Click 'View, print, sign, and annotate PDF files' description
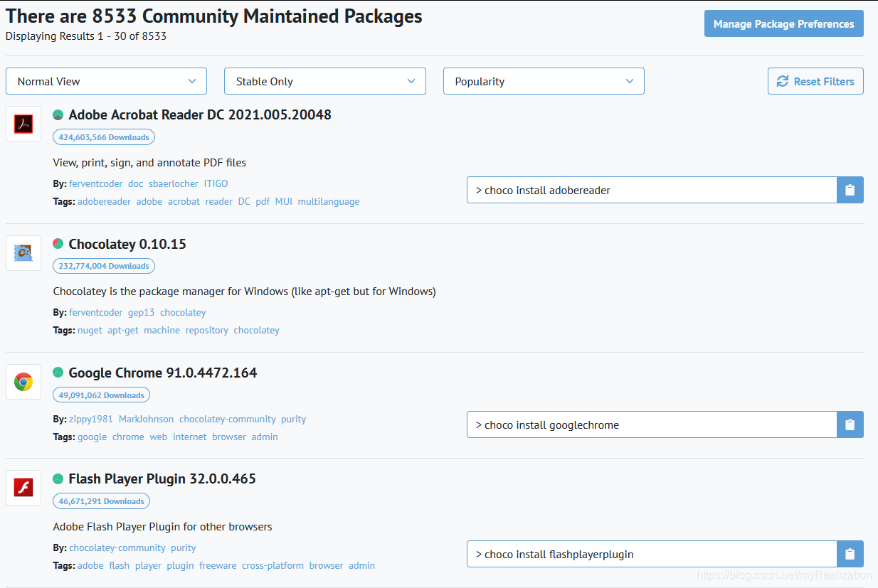The image size is (878, 588). click(x=150, y=162)
